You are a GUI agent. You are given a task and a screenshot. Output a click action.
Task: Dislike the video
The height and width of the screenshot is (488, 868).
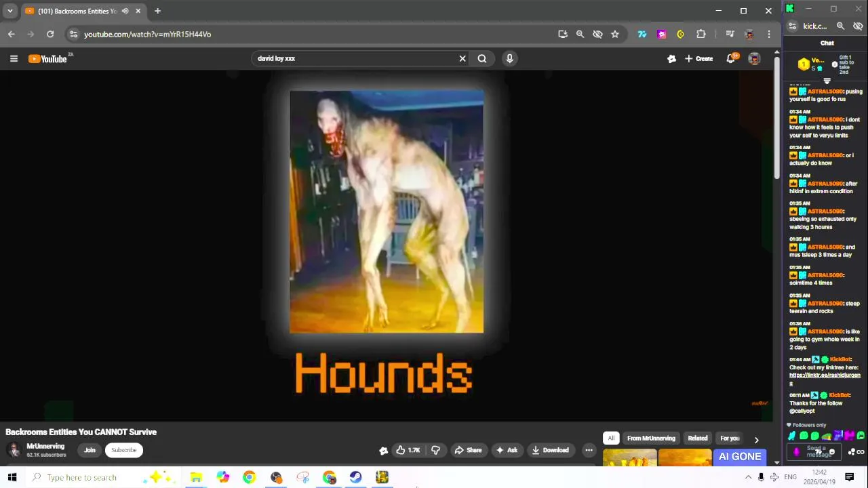(435, 450)
